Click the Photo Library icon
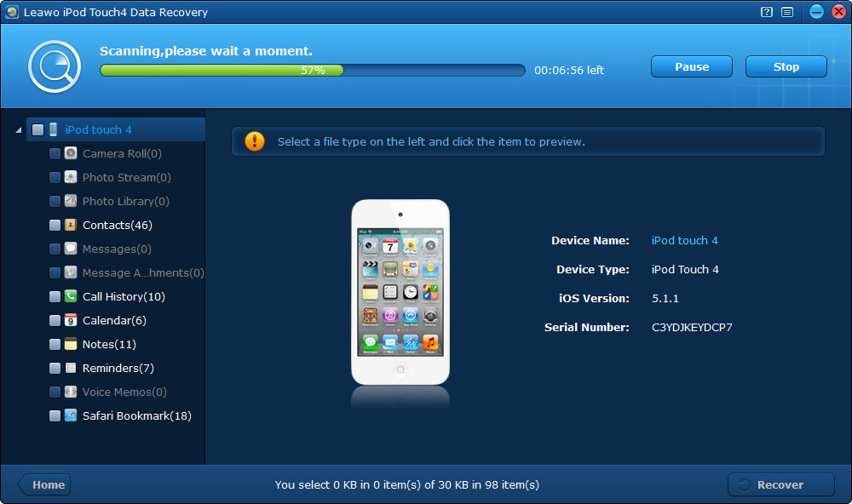Viewport: 852px width, 504px height. coord(71,201)
